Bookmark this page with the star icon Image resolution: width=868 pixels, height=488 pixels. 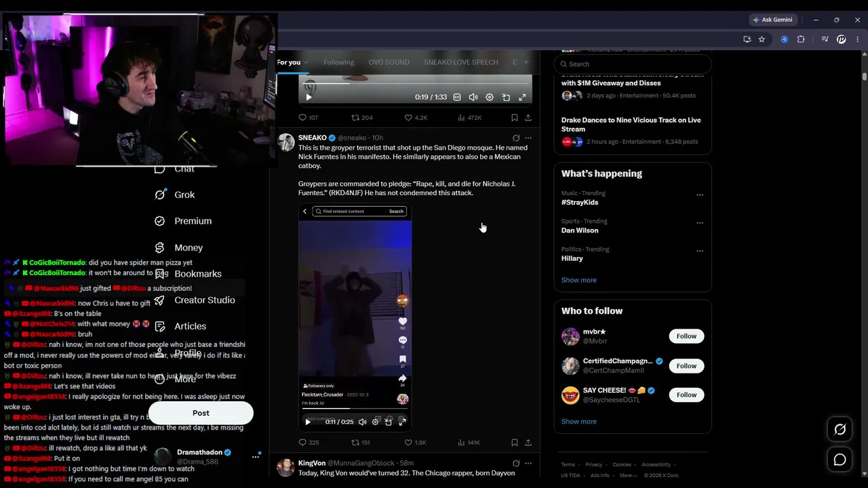[x=762, y=39]
